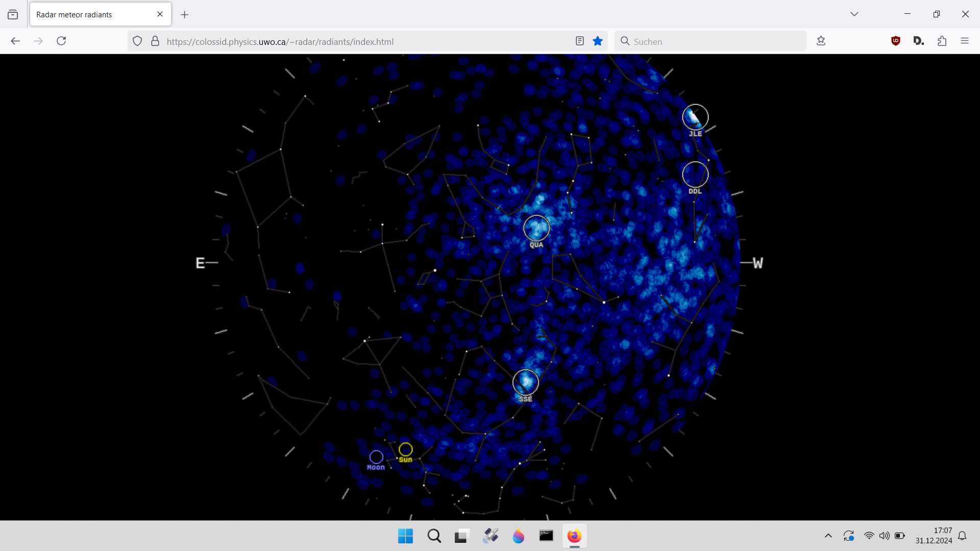Viewport: 980px width, 551px height.
Task: Open the list all tabs dropdown
Action: pos(854,14)
